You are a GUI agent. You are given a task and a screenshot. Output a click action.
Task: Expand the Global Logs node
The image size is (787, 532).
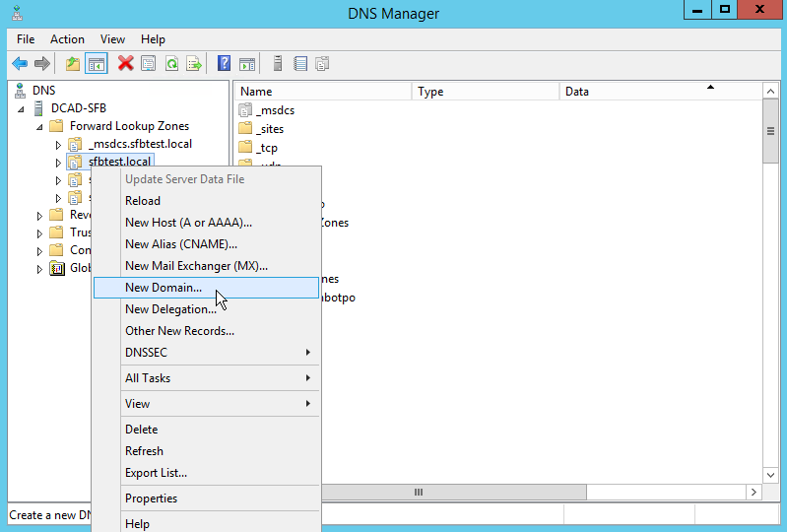pyautogui.click(x=39, y=270)
